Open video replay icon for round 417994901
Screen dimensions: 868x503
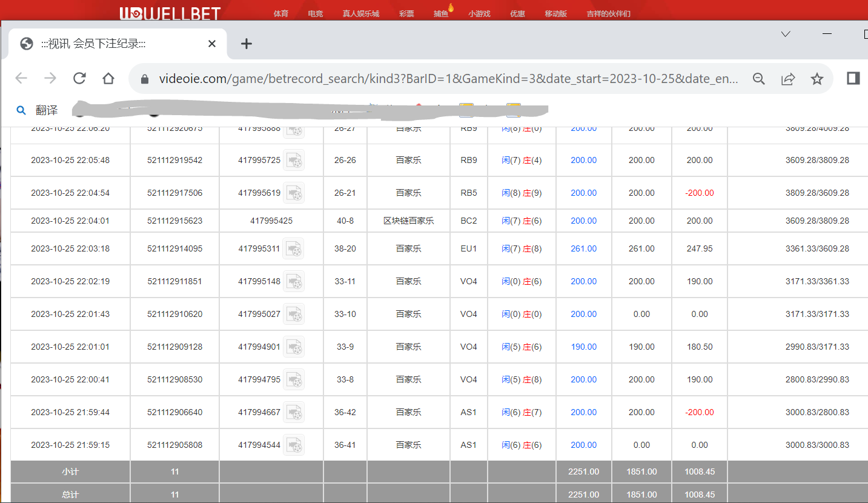click(x=294, y=347)
